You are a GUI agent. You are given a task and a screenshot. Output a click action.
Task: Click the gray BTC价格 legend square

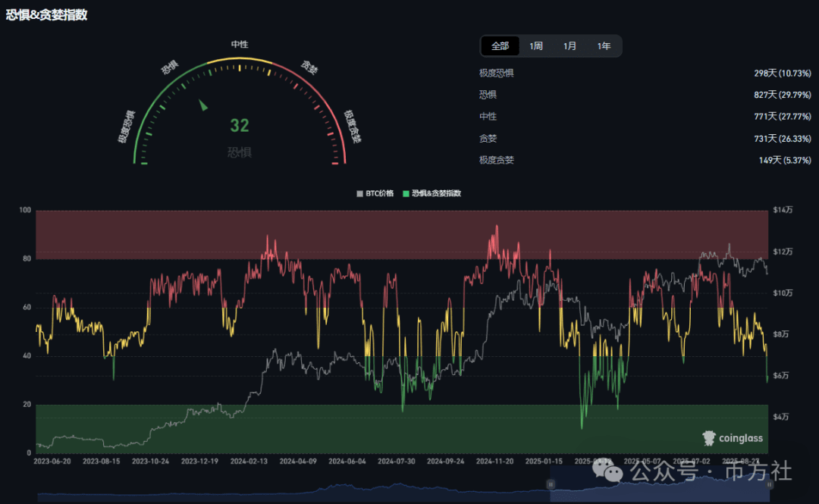click(x=360, y=193)
